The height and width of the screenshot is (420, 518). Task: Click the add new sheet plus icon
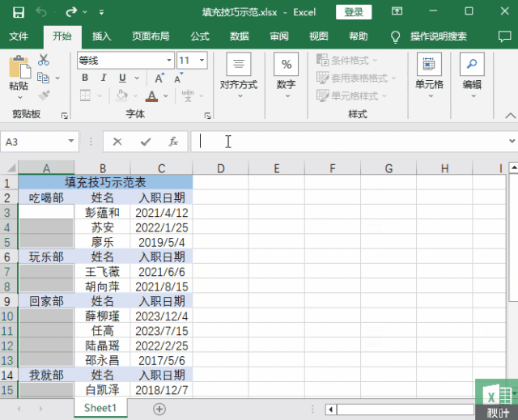click(x=159, y=409)
